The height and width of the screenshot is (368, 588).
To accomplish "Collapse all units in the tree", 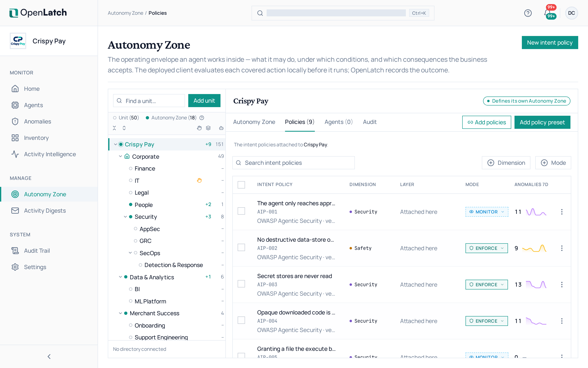I will click(x=115, y=128).
